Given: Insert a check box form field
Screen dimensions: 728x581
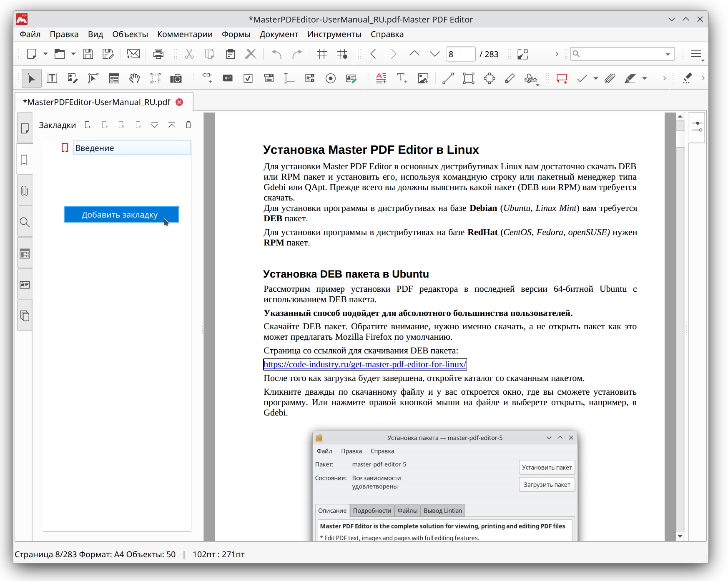Looking at the screenshot, I should (x=248, y=78).
